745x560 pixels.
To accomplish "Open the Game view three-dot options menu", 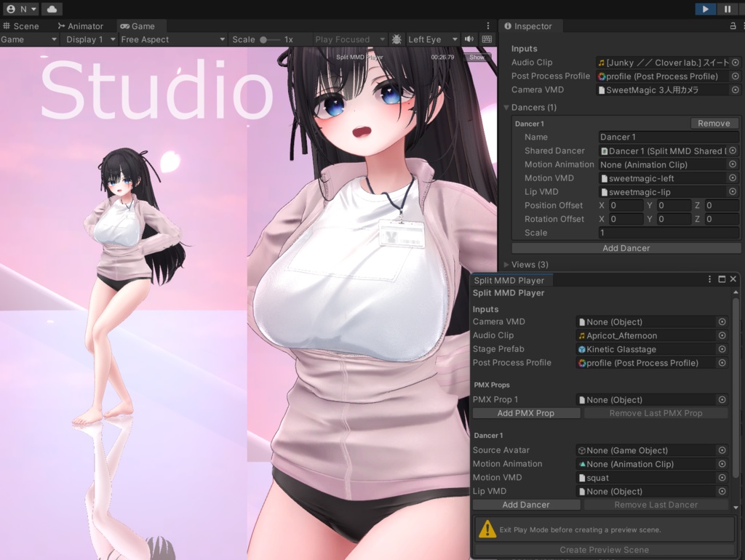I will [488, 25].
